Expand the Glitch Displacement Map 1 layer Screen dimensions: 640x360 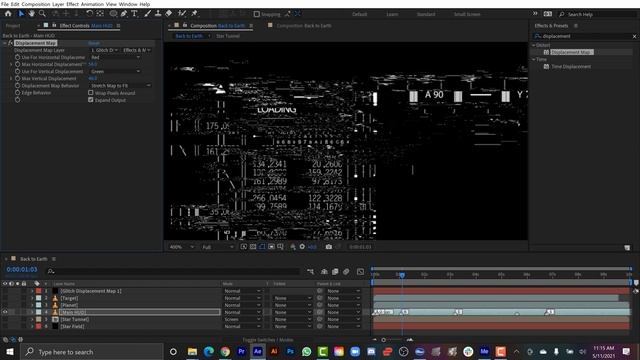(32, 291)
